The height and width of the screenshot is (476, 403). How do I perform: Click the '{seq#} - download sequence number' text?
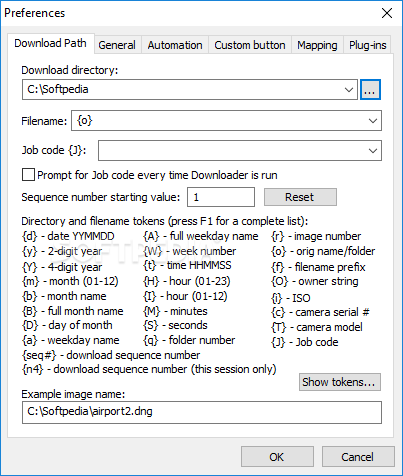point(111,355)
